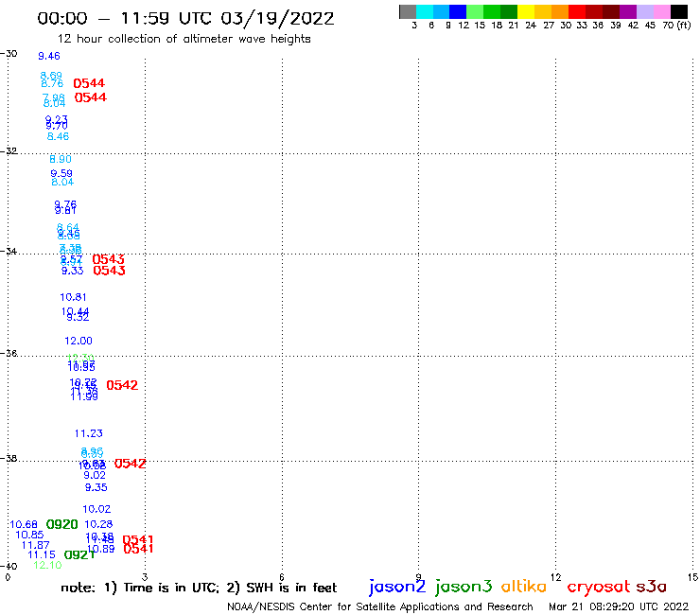Image resolution: width=700 pixels, height=615 pixels.
Task: Click the reading 9.35
Action: click(x=96, y=487)
